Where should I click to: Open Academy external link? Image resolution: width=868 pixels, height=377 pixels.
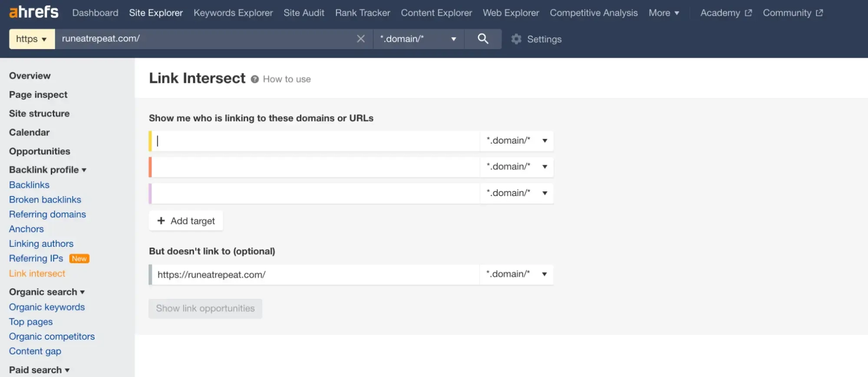pos(726,13)
